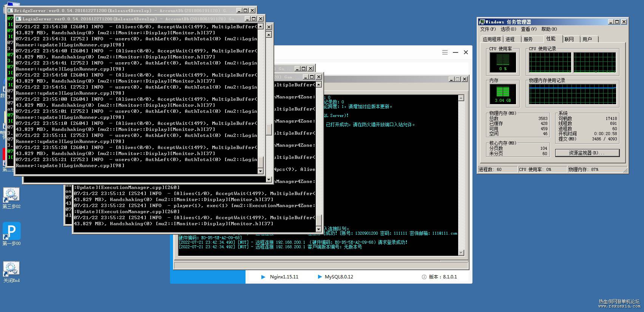
Task: Click the ExecutionManager console's scrollbar down arrow
Action: [x=318, y=229]
